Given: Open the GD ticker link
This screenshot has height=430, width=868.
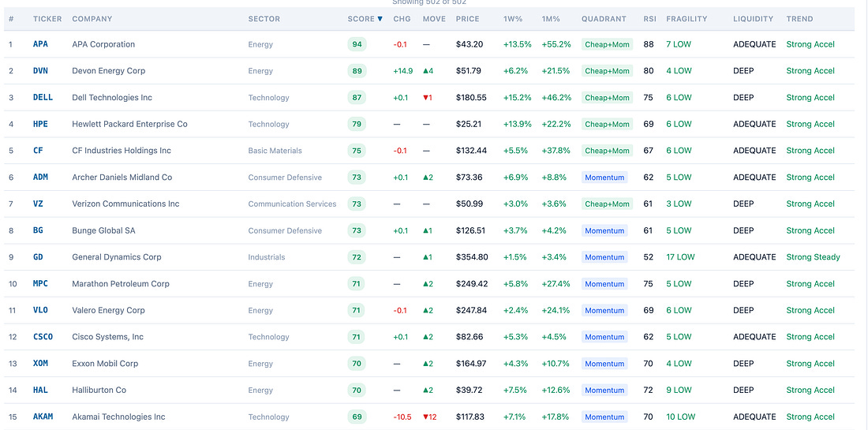Looking at the screenshot, I should (38, 256).
